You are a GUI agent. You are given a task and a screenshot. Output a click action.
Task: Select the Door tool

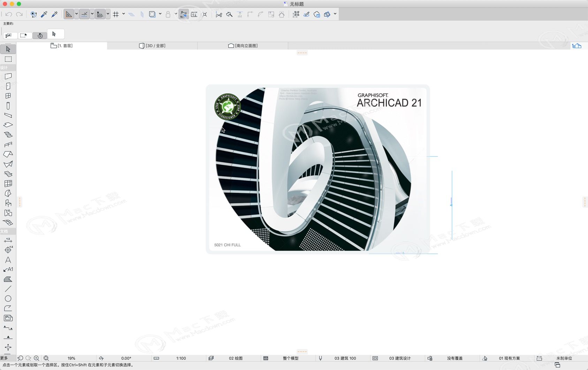(x=8, y=86)
